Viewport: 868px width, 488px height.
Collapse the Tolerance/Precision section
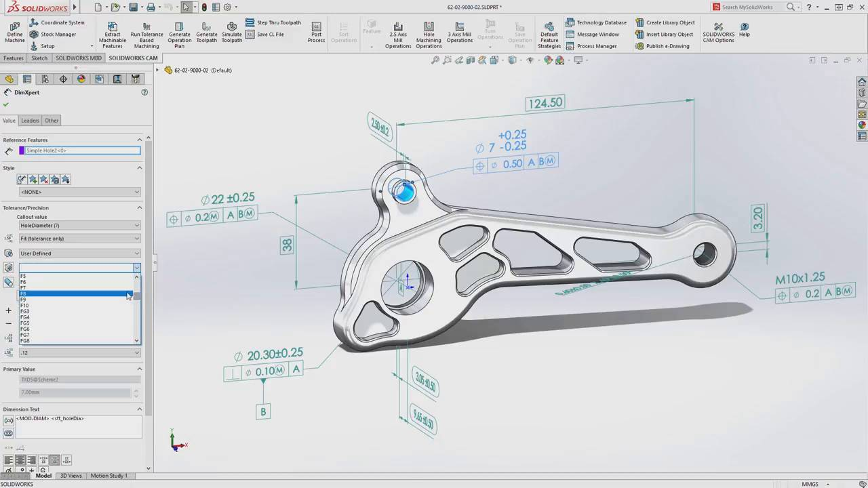point(140,207)
